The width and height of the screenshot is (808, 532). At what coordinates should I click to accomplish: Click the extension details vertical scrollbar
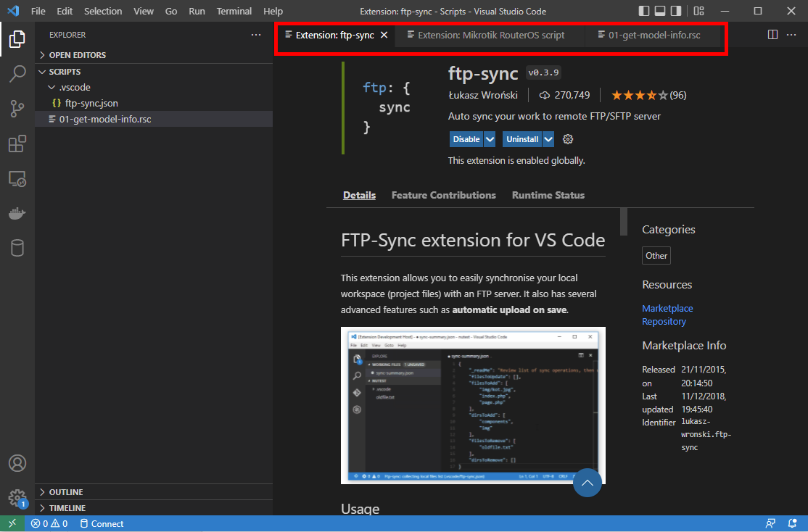pos(623,221)
